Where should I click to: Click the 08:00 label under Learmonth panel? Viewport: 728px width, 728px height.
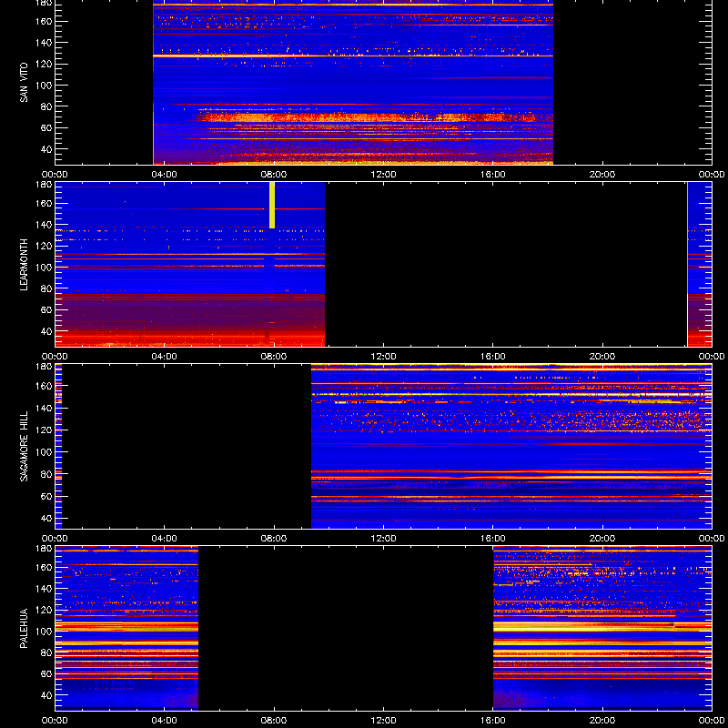point(274,357)
